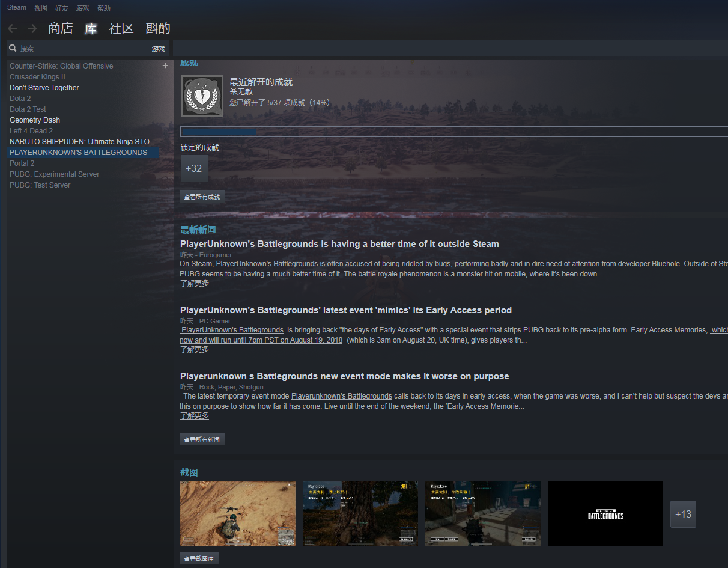Select PUBG: Test Server
728x568 pixels.
click(x=40, y=185)
